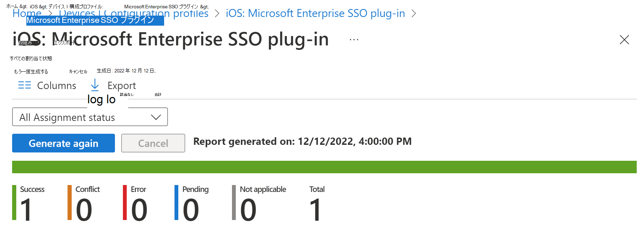The image size is (644, 237).
Task: Open Devices Configuration profiles breadcrumb
Action: pyautogui.click(x=134, y=14)
